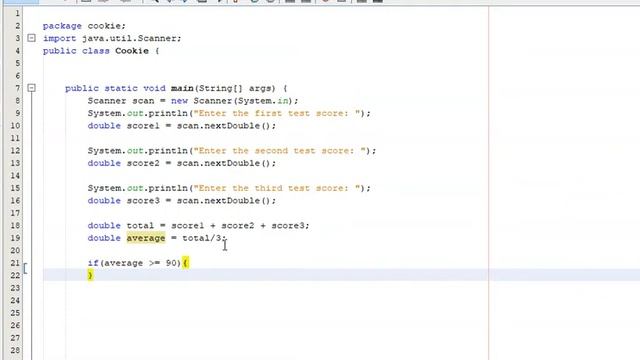The width and height of the screenshot is (640, 360).
Task: Click line number 23 in the gutter
Action: tap(15, 288)
